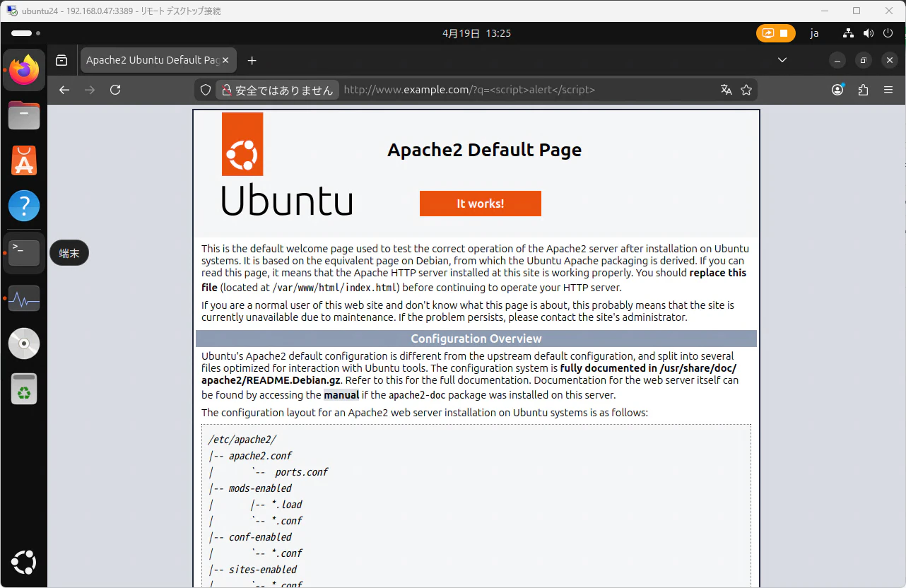
Task: Maximize the remote desktop connection window
Action: click(857, 11)
